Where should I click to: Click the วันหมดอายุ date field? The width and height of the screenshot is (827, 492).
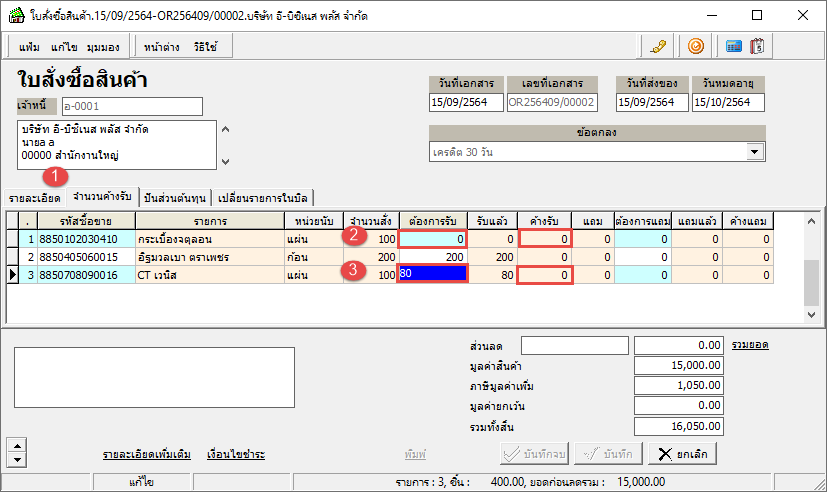click(x=728, y=102)
